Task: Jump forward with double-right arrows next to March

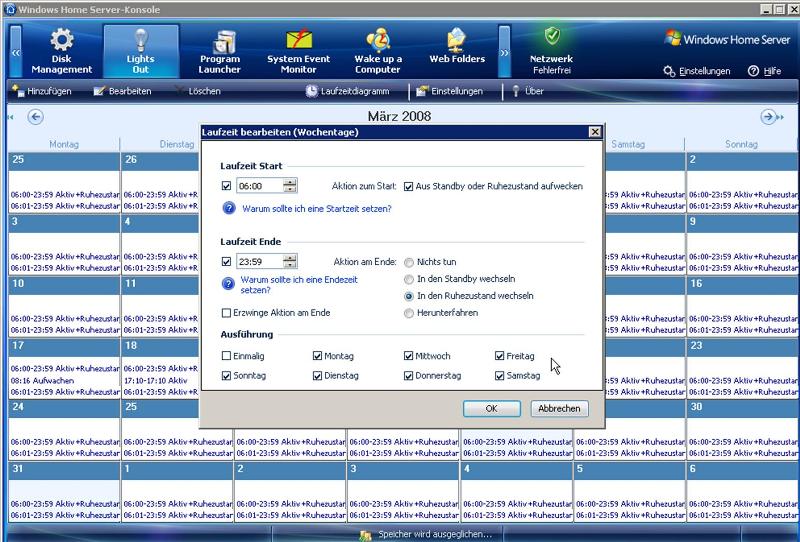Action: tap(780, 117)
